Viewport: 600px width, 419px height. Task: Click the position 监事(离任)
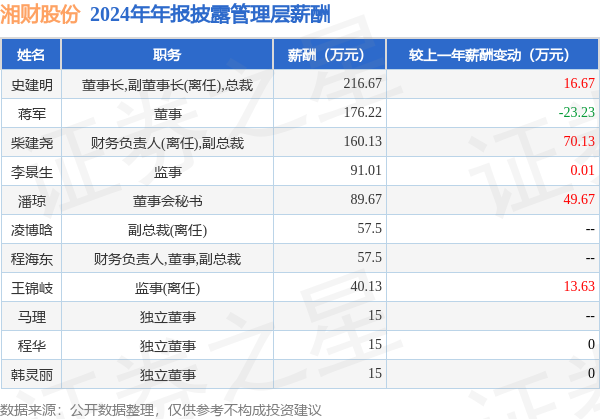[167, 288]
